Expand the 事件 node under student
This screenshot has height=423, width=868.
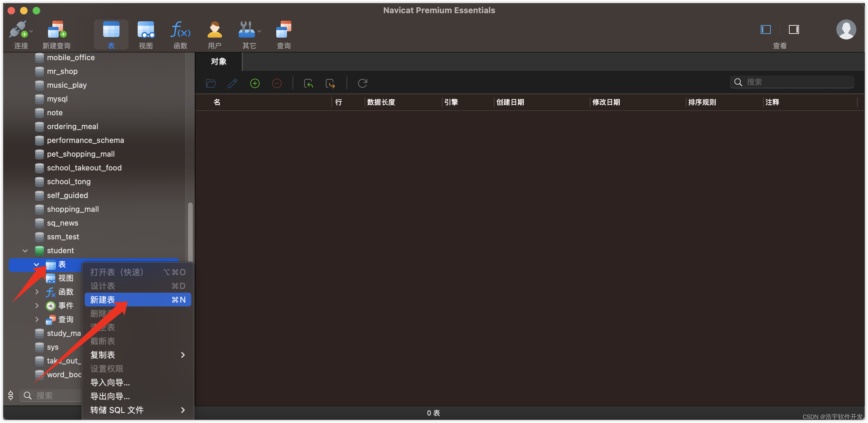(37, 305)
